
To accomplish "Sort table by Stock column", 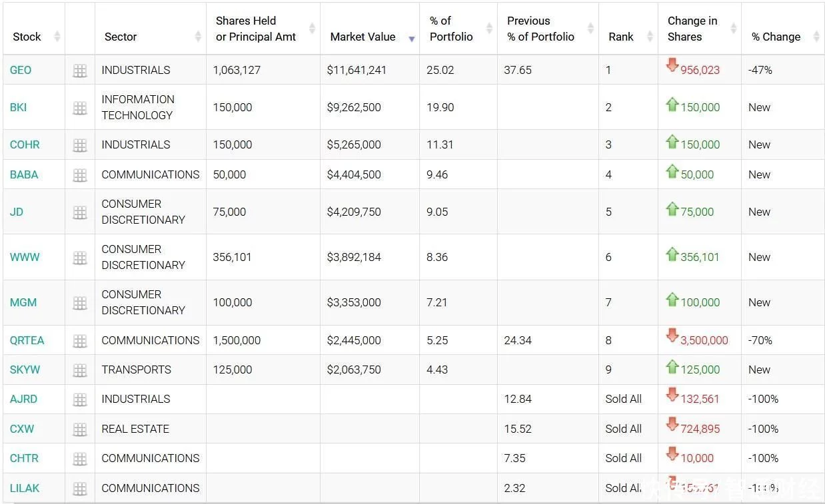I will [x=34, y=29].
